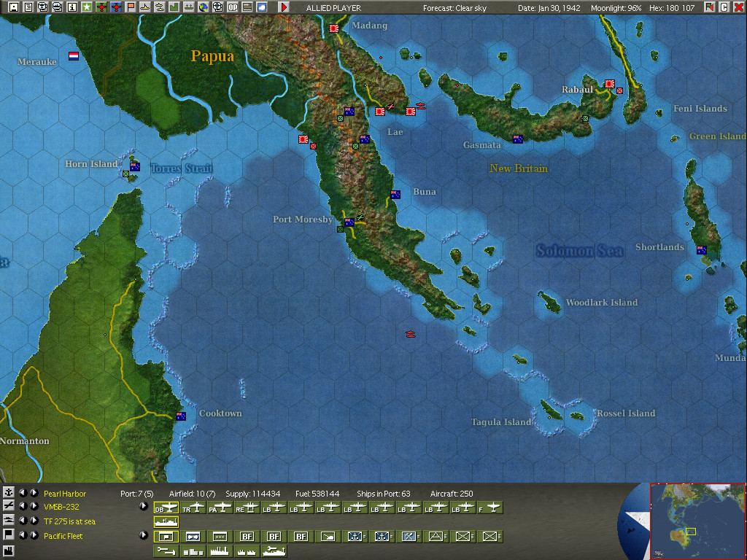Image resolution: width=747 pixels, height=560 pixels.
Task: Open the Pacific Fleet headquarters link
Action: (63, 536)
